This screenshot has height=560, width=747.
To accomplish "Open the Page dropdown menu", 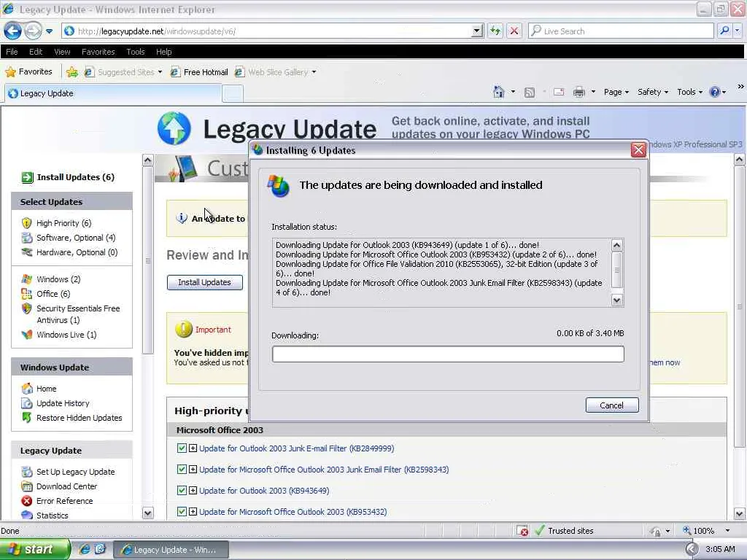I will coord(616,92).
